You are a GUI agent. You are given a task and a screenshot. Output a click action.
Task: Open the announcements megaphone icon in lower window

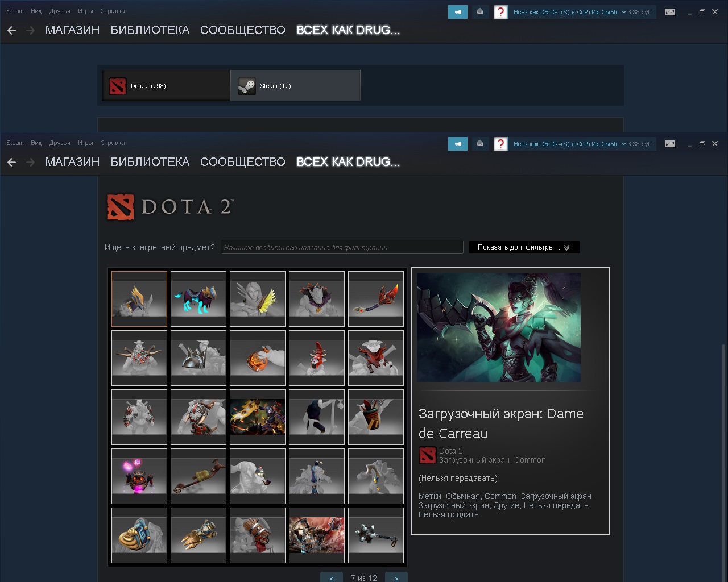pyautogui.click(x=457, y=144)
